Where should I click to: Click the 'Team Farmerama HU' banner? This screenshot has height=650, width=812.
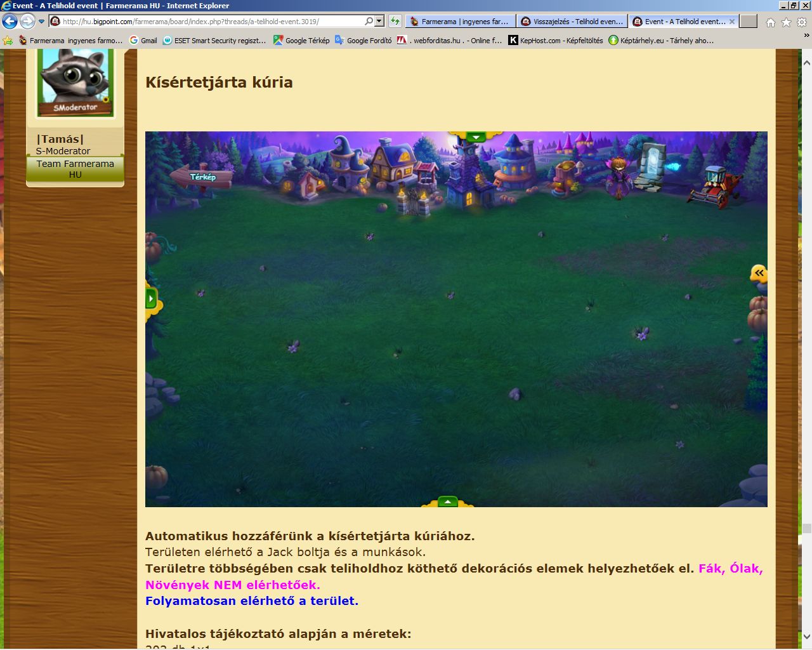[x=75, y=169]
